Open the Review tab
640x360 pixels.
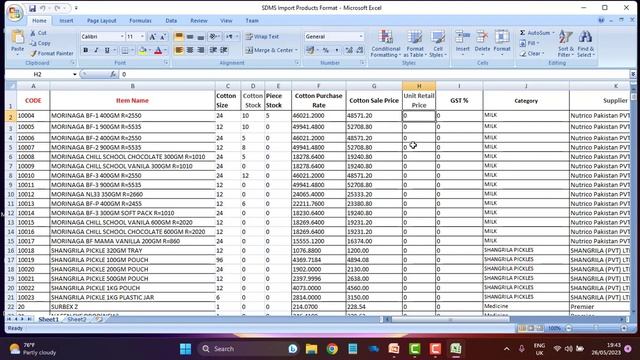click(x=199, y=21)
